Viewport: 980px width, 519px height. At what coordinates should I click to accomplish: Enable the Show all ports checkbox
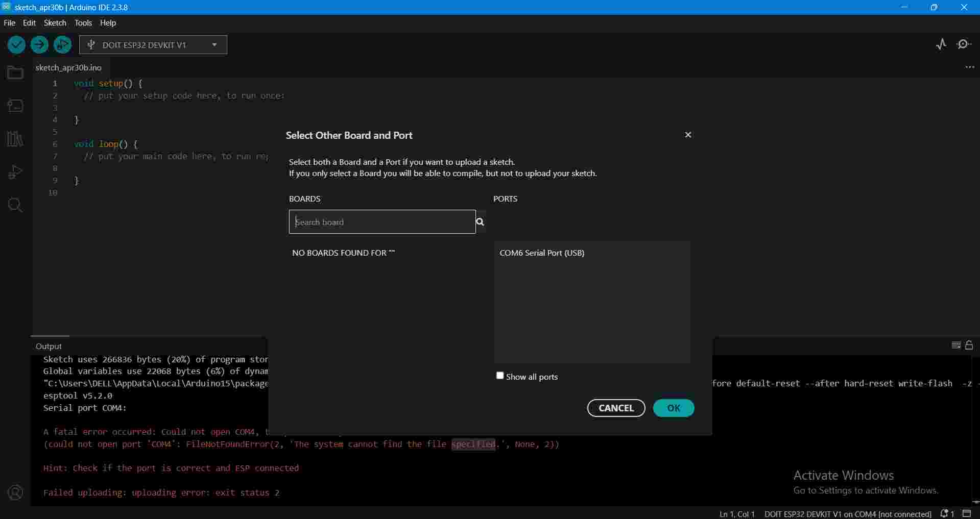[x=500, y=376]
